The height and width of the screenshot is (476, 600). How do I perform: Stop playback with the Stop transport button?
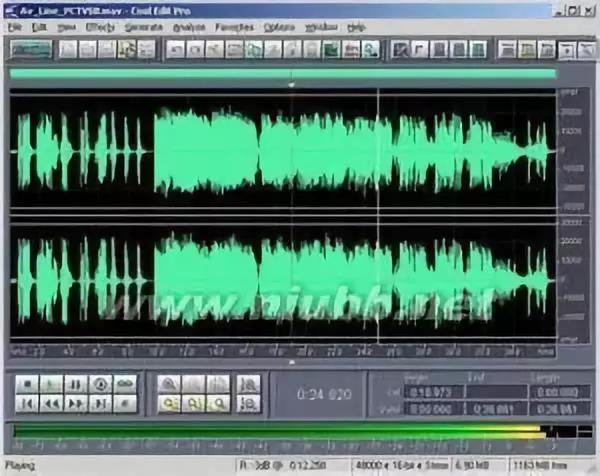coord(28,383)
